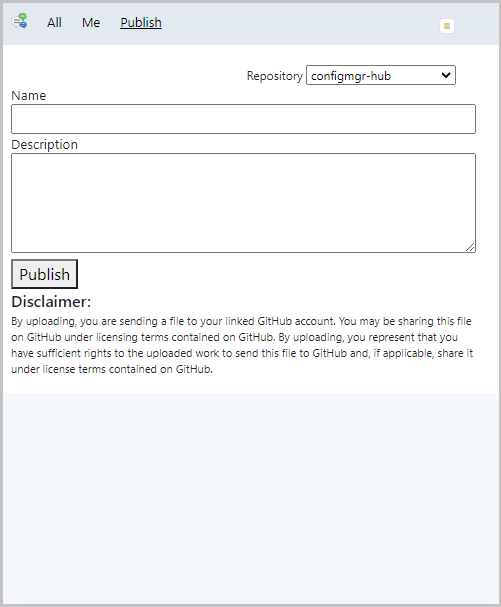Click the Name label
The height and width of the screenshot is (607, 501).
coord(29,95)
